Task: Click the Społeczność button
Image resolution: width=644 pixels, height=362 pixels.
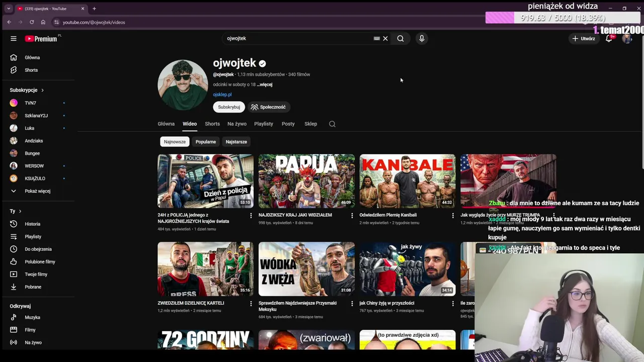Action: point(268,107)
